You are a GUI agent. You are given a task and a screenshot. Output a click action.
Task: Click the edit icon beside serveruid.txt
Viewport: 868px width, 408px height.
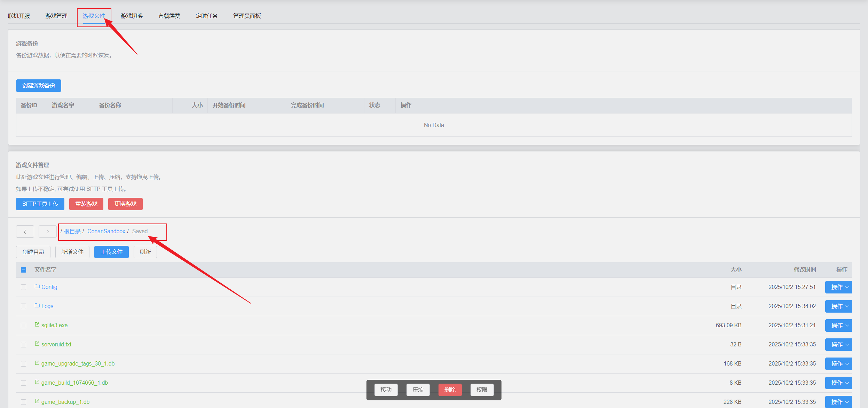(x=37, y=344)
